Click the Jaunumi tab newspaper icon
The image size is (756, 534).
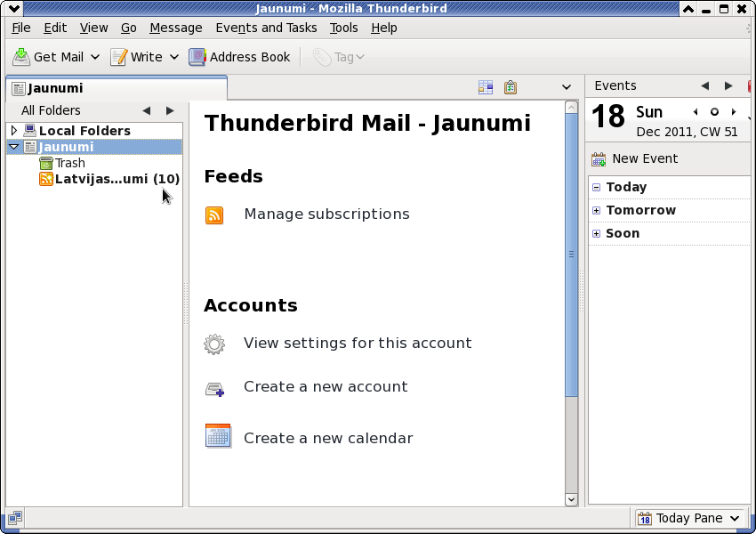pyautogui.click(x=19, y=88)
